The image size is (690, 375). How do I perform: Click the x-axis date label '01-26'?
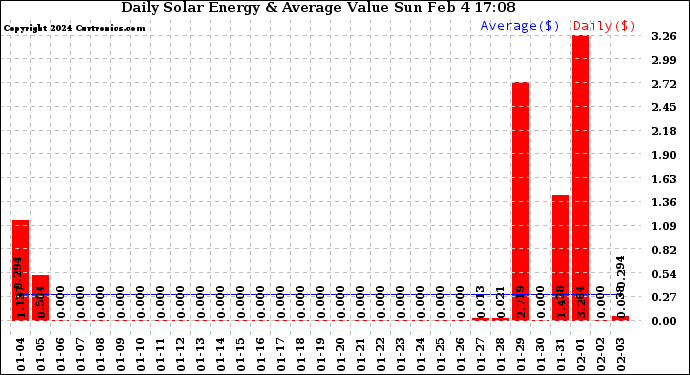coord(461,355)
